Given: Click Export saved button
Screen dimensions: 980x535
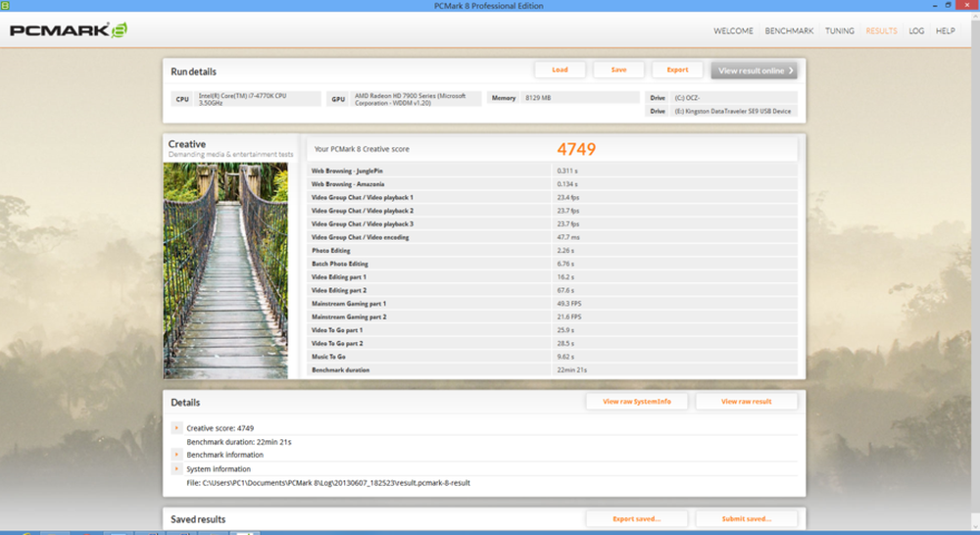Looking at the screenshot, I should click(x=637, y=518).
